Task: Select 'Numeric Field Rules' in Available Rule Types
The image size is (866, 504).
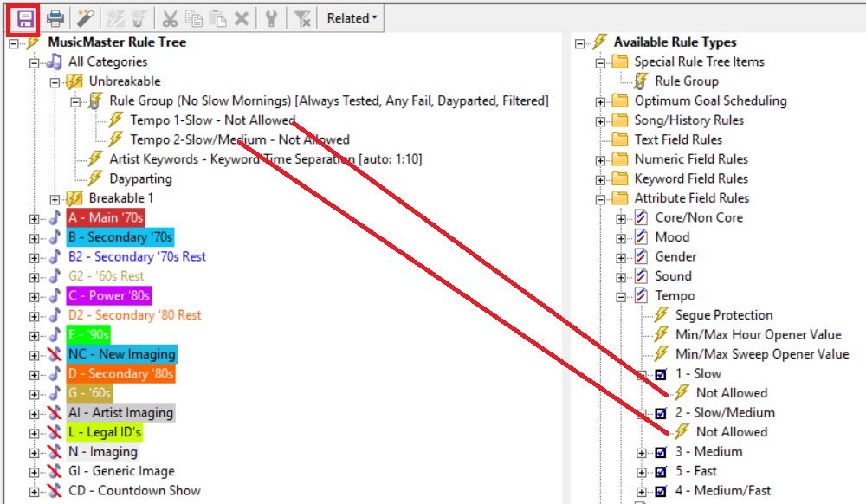Action: coord(691,159)
